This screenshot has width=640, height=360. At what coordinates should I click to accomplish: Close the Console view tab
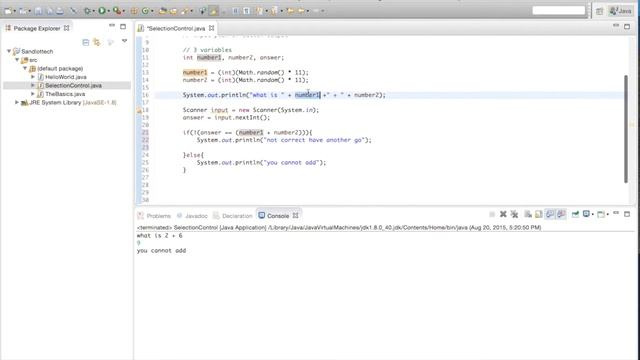coord(296,216)
